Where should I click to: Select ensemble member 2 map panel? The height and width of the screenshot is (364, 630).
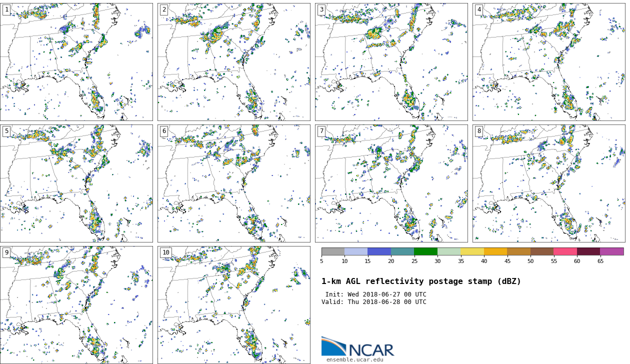click(x=234, y=62)
